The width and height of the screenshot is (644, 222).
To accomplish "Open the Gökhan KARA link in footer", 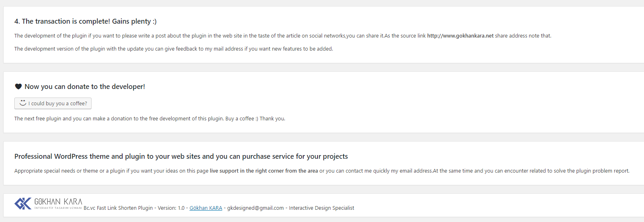I will [206, 208].
